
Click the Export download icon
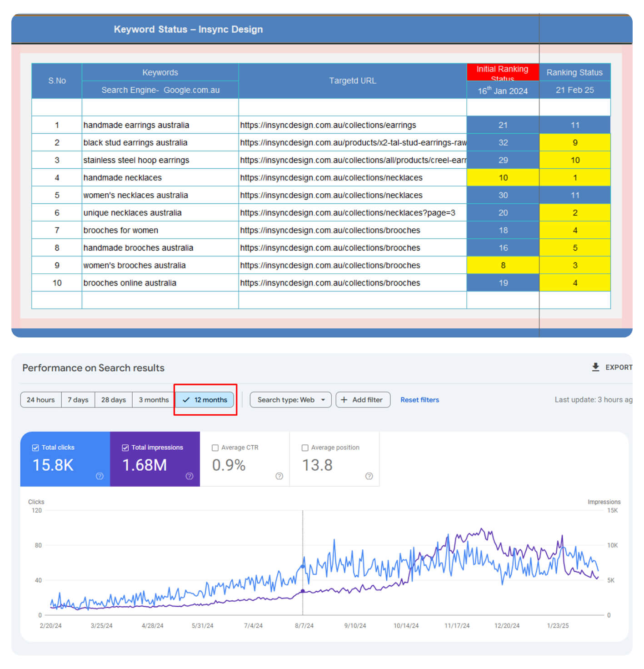pos(595,367)
